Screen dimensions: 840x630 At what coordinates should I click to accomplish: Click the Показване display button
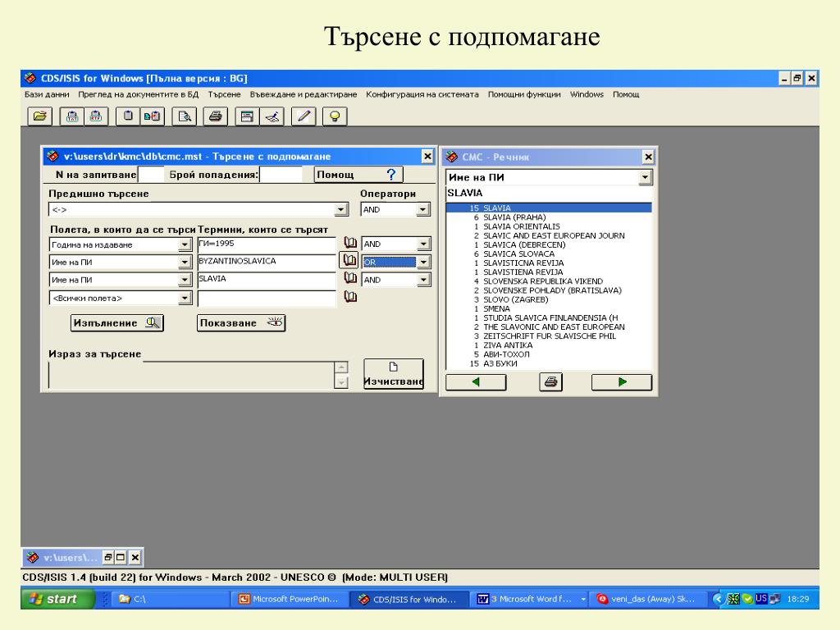point(241,323)
